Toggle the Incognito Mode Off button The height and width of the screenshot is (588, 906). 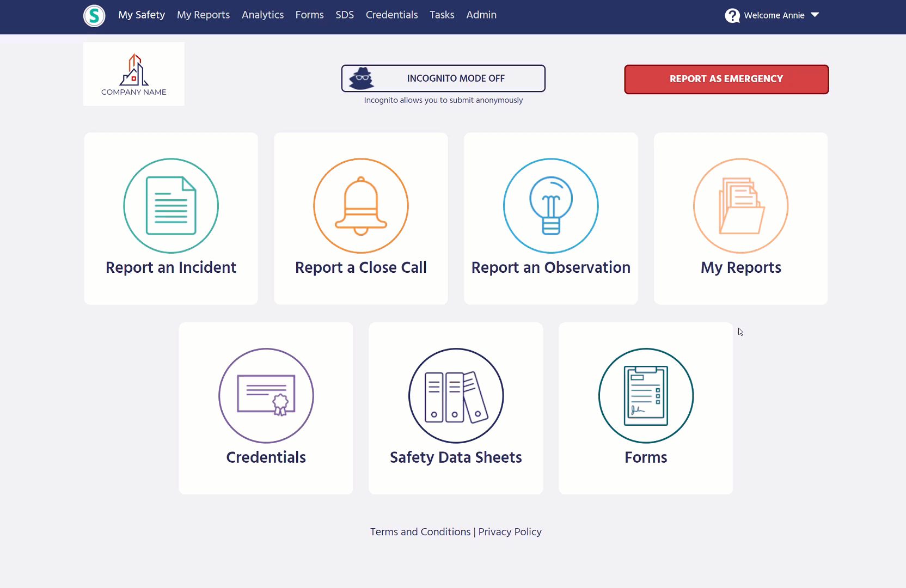(443, 78)
